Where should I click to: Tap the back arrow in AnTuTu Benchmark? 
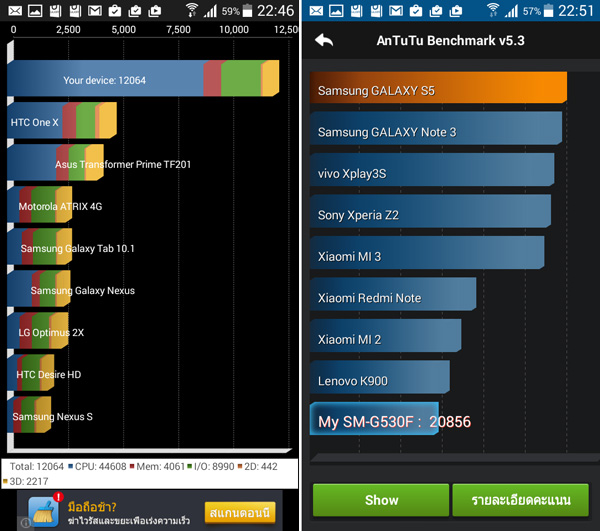[x=324, y=40]
